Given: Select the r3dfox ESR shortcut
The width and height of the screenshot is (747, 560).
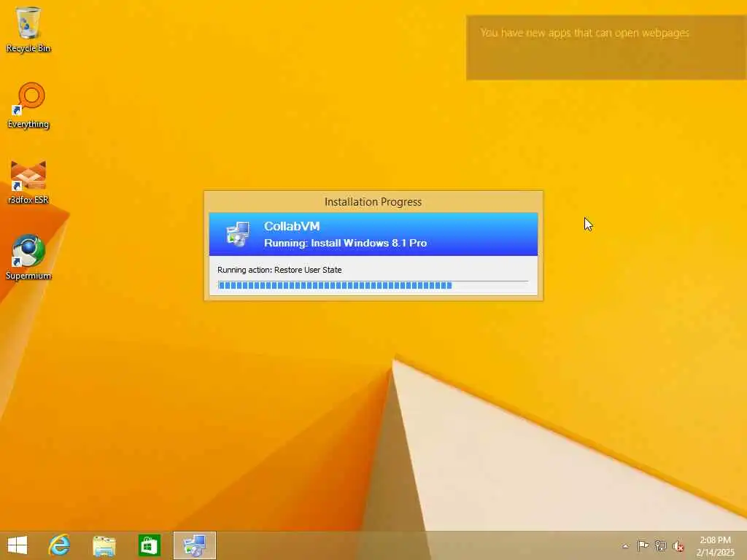Looking at the screenshot, I should pyautogui.click(x=28, y=182).
